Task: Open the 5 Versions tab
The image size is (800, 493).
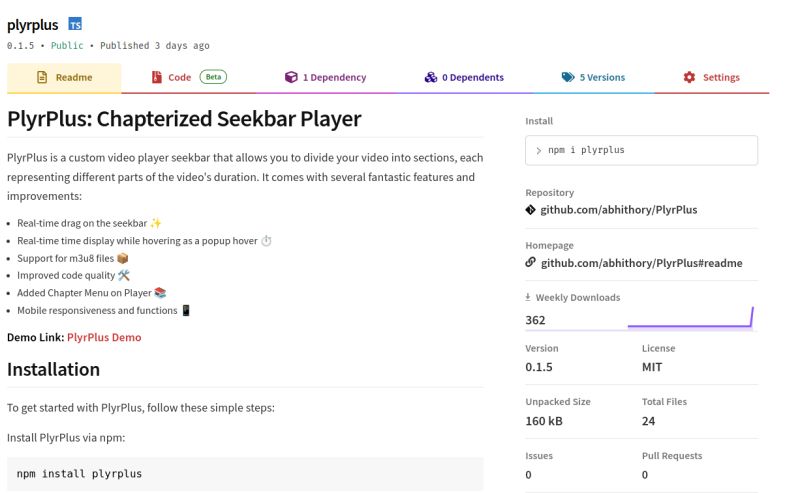Action: (593, 78)
